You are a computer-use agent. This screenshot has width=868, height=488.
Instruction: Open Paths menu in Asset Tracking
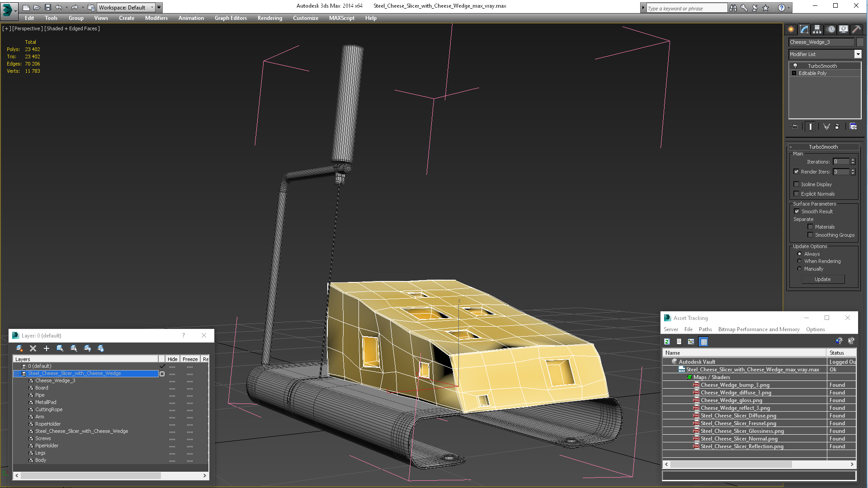coord(705,329)
